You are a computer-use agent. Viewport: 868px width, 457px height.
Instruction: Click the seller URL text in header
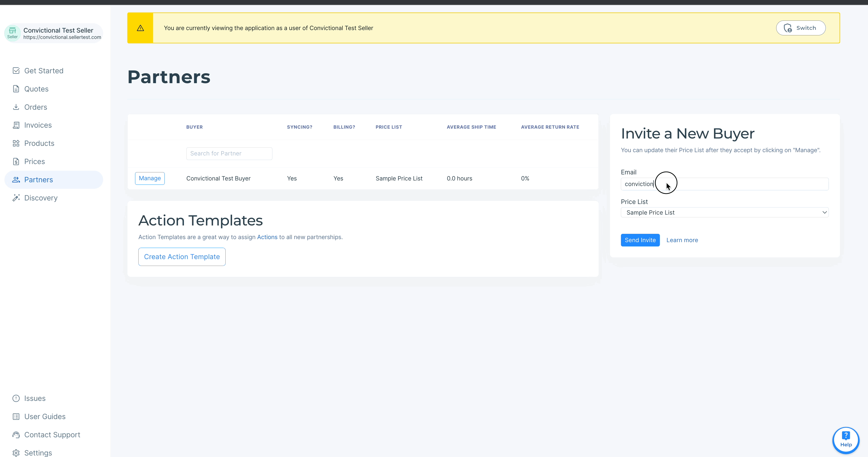pyautogui.click(x=62, y=37)
